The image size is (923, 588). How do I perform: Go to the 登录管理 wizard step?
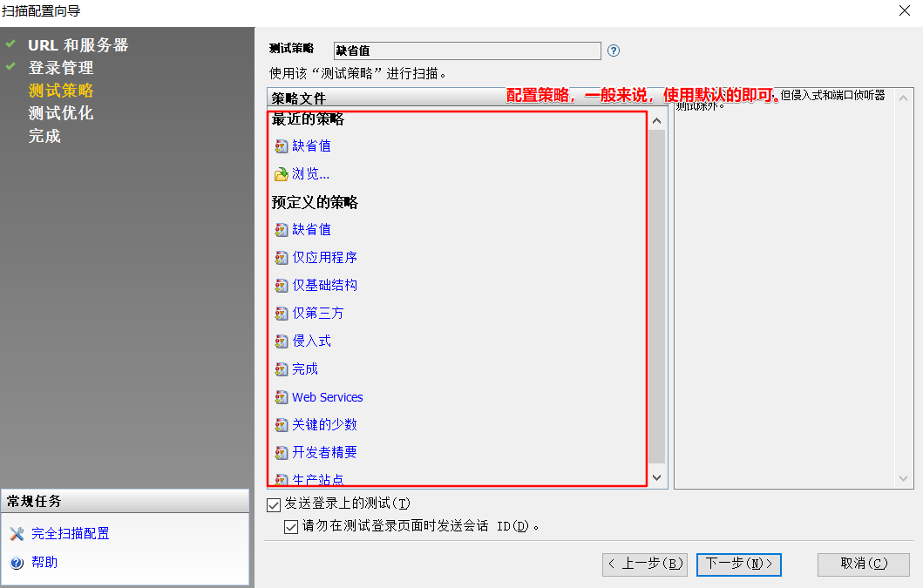coord(61,68)
